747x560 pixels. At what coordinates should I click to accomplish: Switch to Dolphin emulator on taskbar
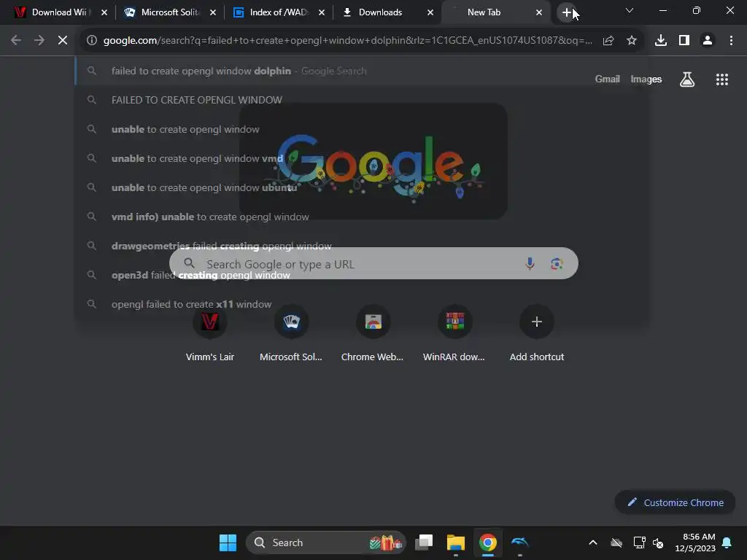click(519, 542)
